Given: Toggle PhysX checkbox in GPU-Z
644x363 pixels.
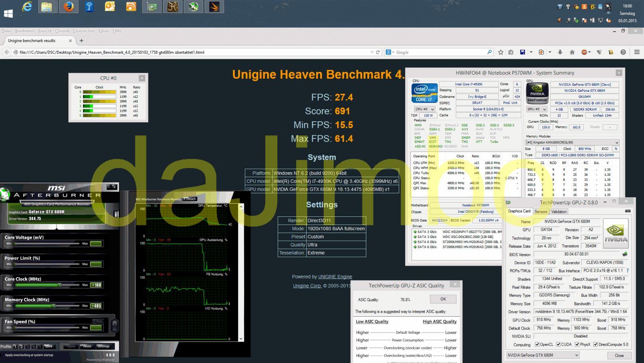Looking at the screenshot, I should (x=577, y=344).
